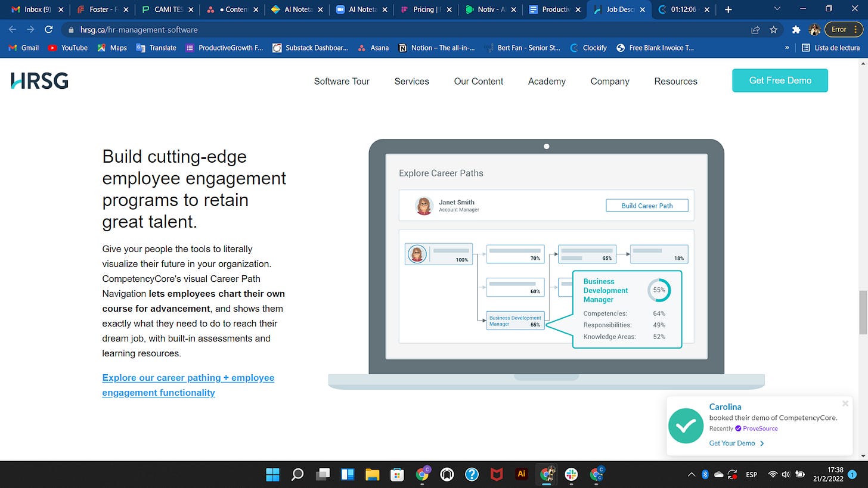Viewport: 868px width, 488px height.
Task: Bookmark this page with star icon
Action: pyautogui.click(x=774, y=29)
